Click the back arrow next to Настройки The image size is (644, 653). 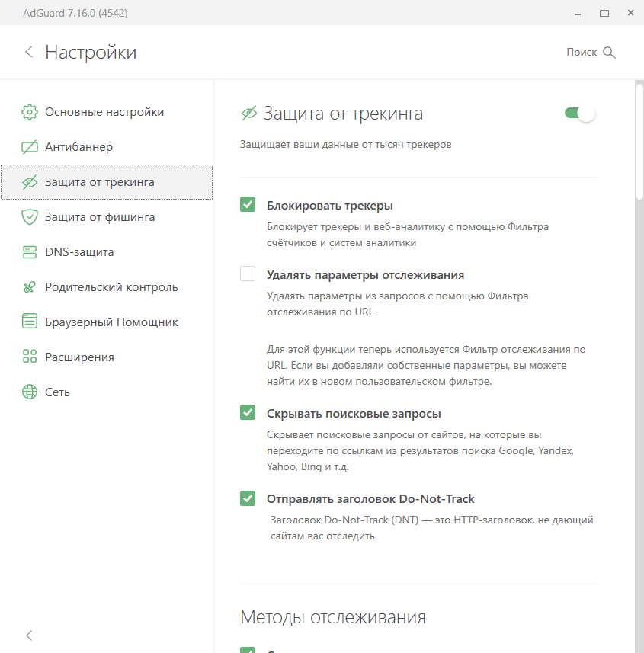[29, 52]
